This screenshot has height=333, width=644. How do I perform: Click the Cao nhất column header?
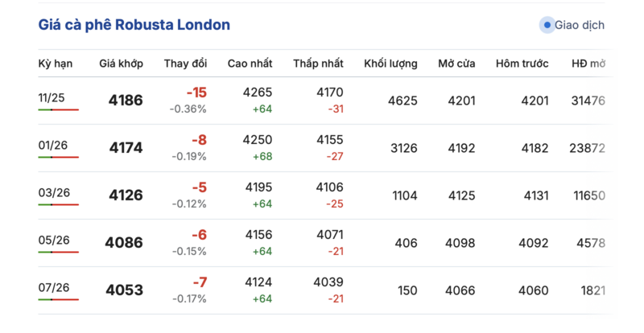tap(250, 63)
